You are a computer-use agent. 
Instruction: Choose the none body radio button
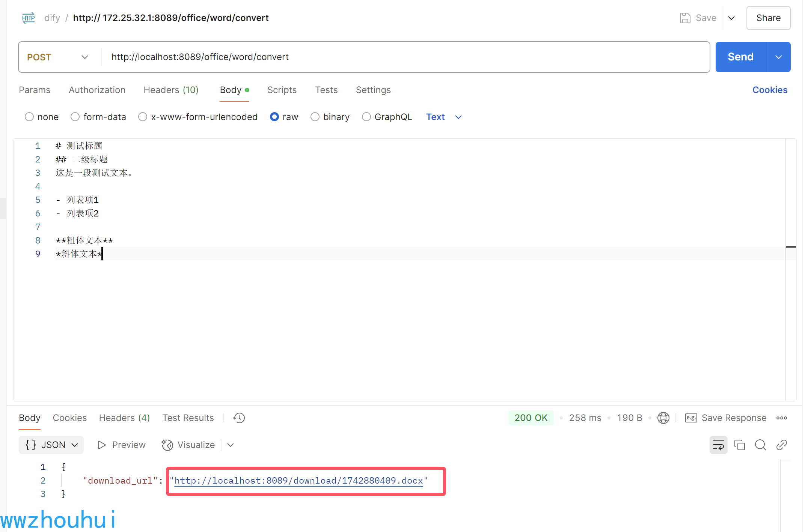pos(29,117)
